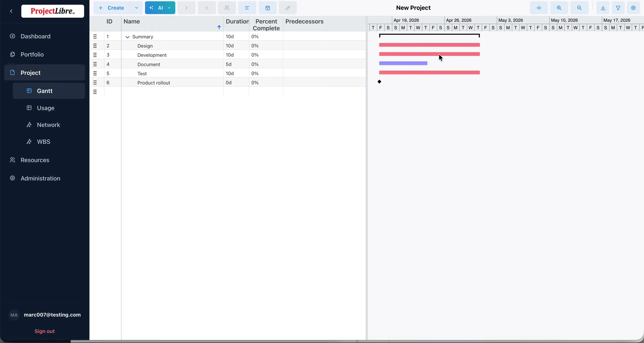Collapse the sidebar with the back arrow
This screenshot has height=343, width=644.
coord(11,11)
